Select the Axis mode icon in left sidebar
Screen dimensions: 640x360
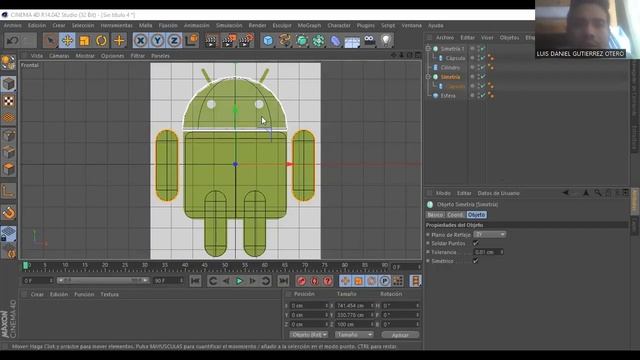coord(9,191)
